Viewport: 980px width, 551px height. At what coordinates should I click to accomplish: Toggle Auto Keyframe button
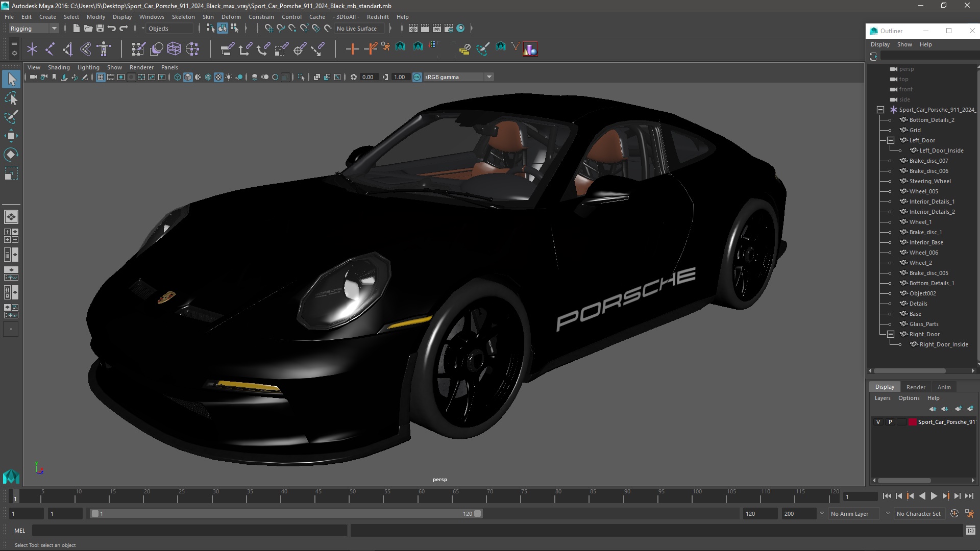tap(954, 514)
